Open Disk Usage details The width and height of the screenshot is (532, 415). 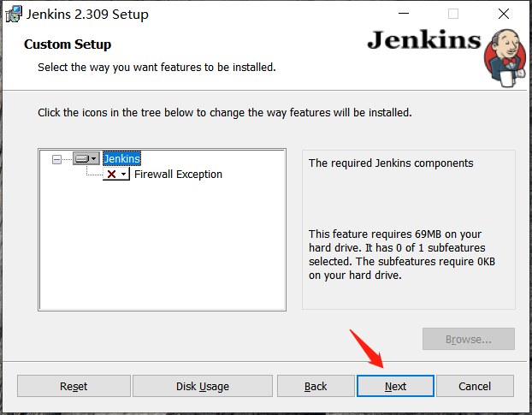[203, 386]
